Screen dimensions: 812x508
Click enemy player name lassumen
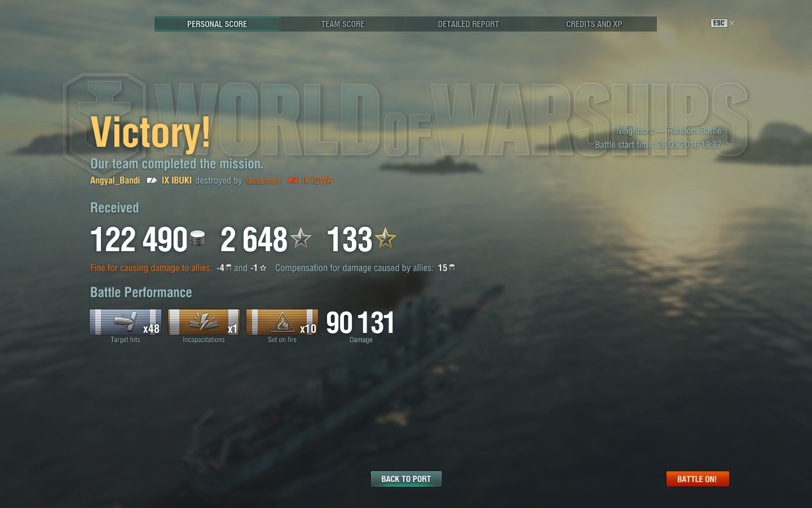[263, 181]
